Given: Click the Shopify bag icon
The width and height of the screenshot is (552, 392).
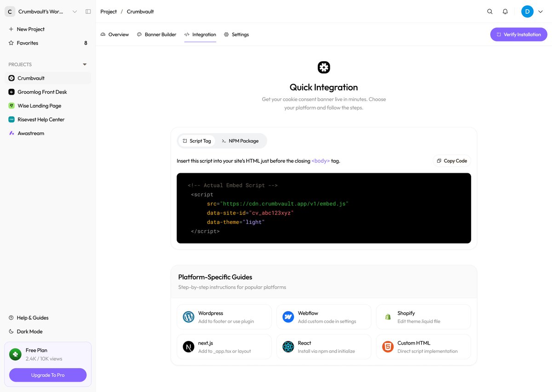Looking at the screenshot, I should pos(388,317).
